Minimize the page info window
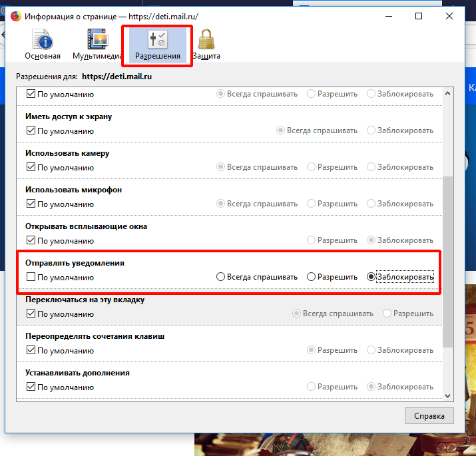The height and width of the screenshot is (456, 476). [389, 16]
